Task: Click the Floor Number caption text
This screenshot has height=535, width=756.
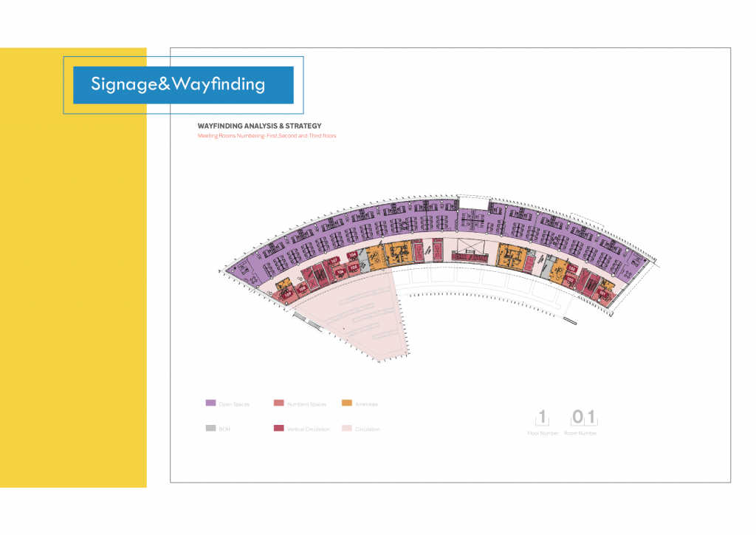Action: tap(543, 434)
